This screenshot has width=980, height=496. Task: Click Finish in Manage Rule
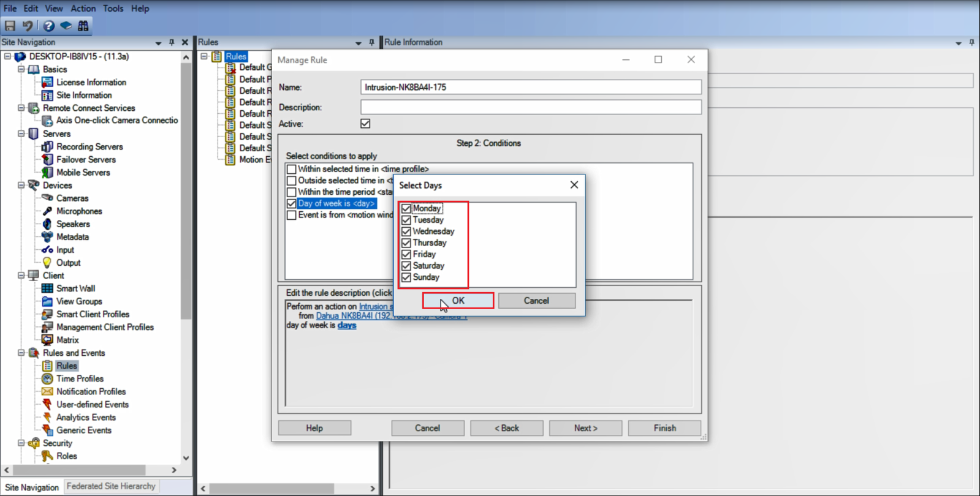[x=664, y=428]
